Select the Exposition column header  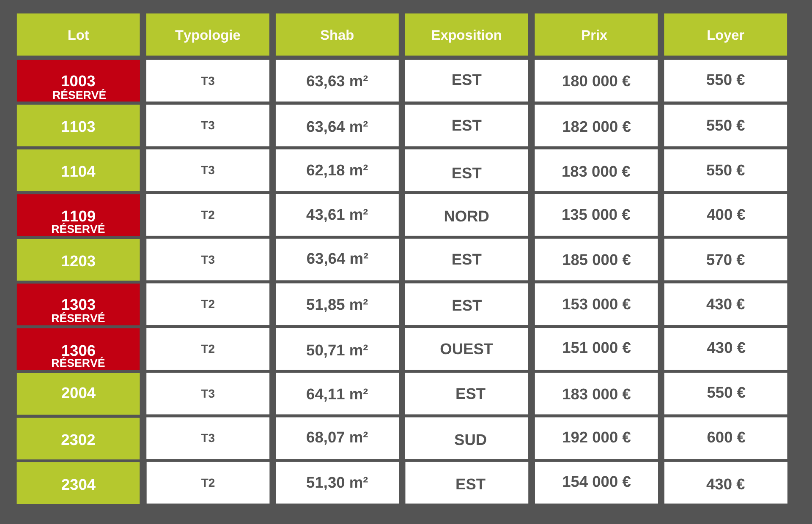point(466,35)
